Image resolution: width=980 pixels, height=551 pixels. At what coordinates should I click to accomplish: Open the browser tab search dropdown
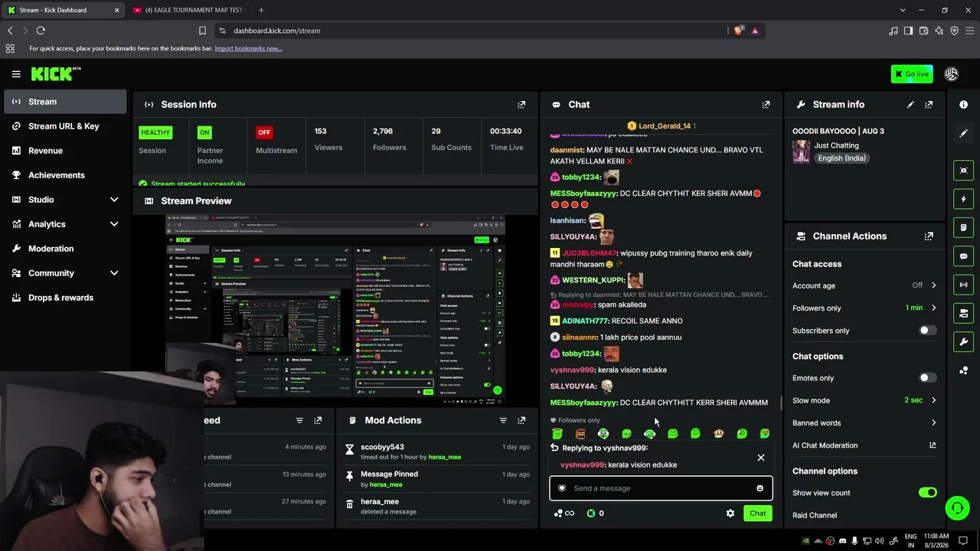903,10
